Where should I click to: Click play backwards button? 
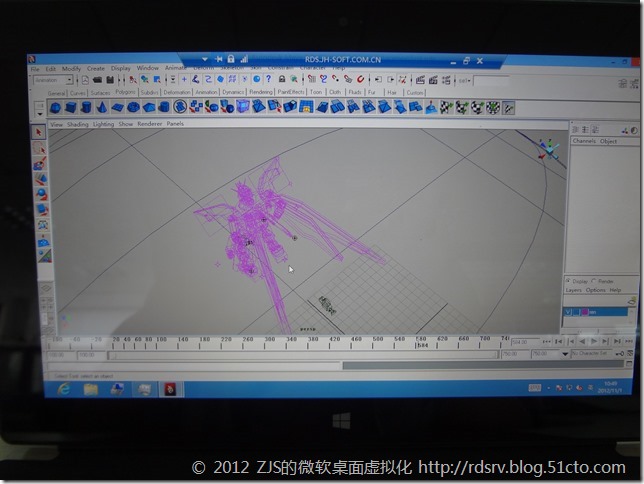(582, 341)
